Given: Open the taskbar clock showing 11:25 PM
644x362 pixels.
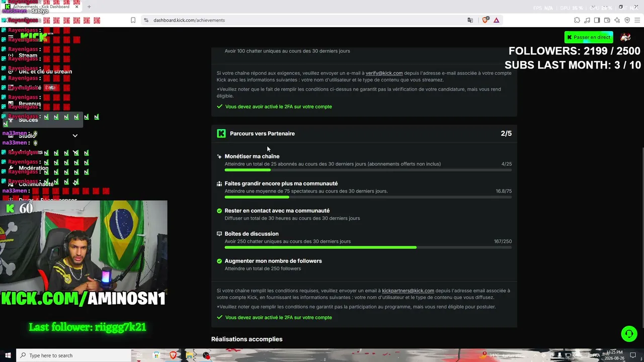Looking at the screenshot, I should click(613, 355).
